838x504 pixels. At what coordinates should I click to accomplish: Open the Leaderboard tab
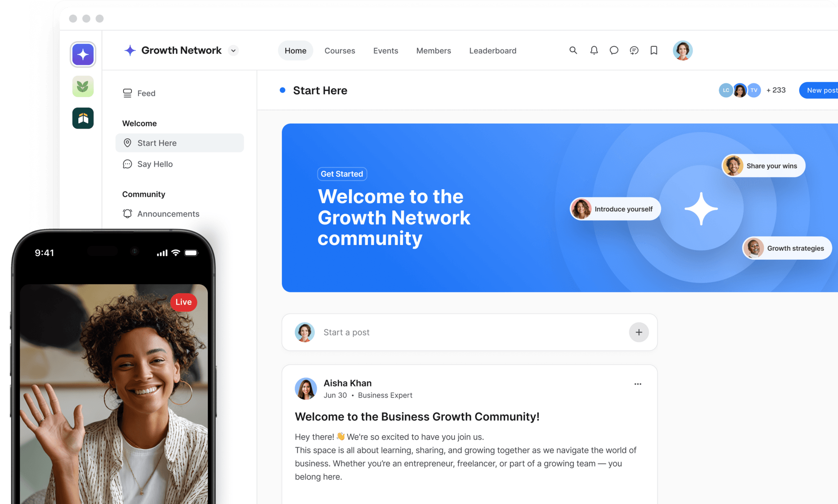(493, 51)
